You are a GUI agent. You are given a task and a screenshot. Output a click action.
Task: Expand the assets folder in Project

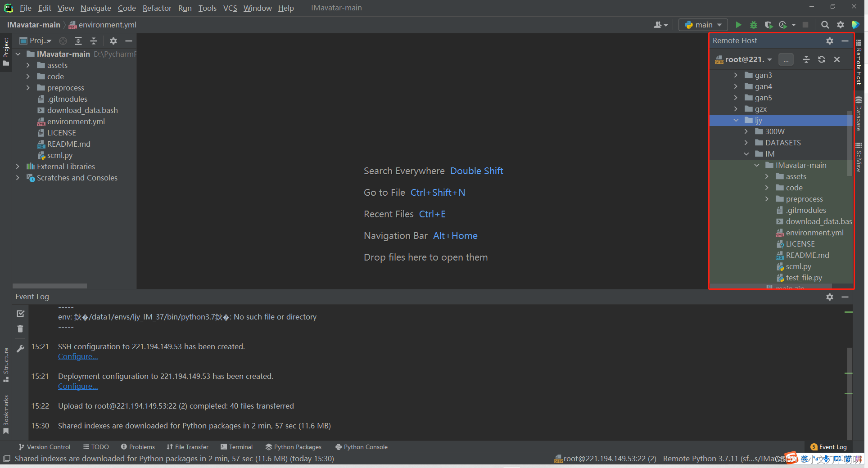click(x=28, y=65)
